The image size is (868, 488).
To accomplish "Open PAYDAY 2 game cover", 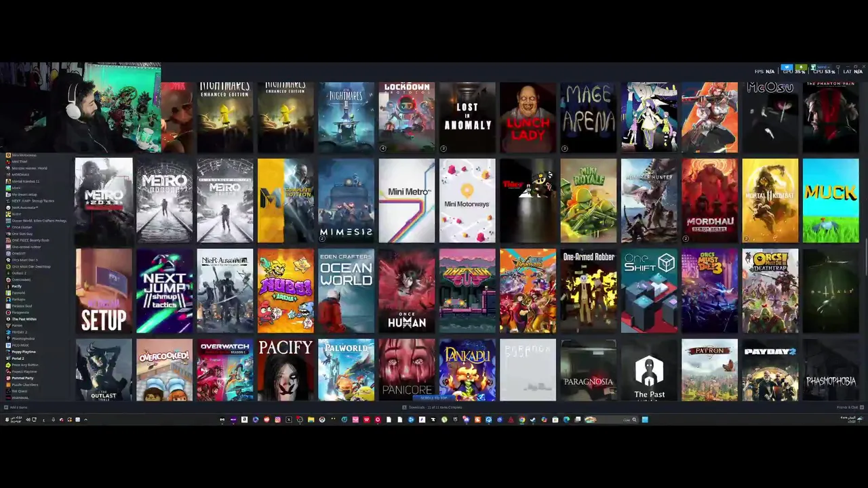I will (770, 370).
